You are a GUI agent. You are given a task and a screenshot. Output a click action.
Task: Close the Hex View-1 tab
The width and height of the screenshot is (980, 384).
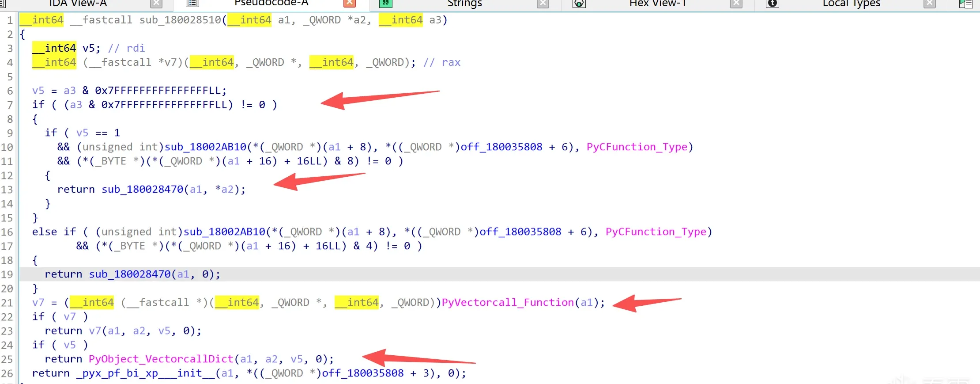(x=736, y=4)
